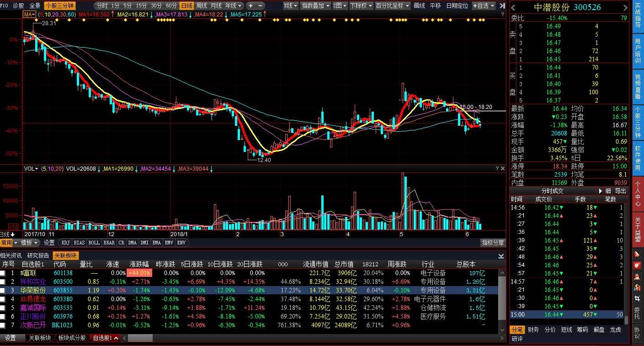Click the 指标分享 button
This screenshot has width=644, height=346.
pyautogui.click(x=493, y=243)
